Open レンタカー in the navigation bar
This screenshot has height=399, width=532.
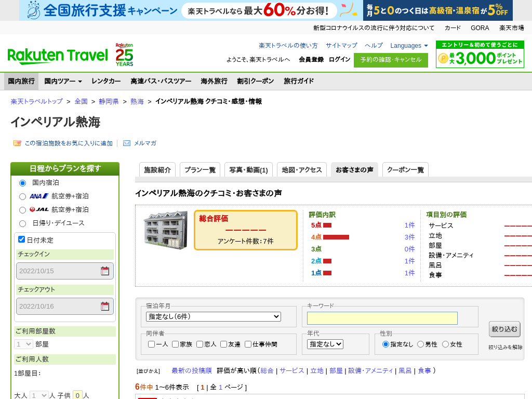click(x=106, y=81)
